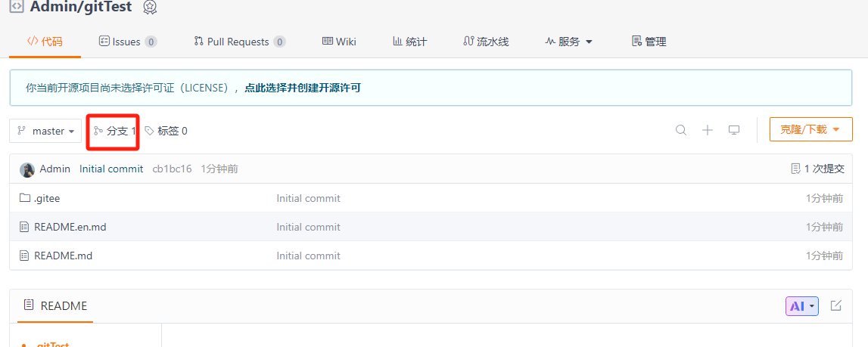Click the tag icon beside 标签 0
The width and height of the screenshot is (868, 347).
[150, 131]
